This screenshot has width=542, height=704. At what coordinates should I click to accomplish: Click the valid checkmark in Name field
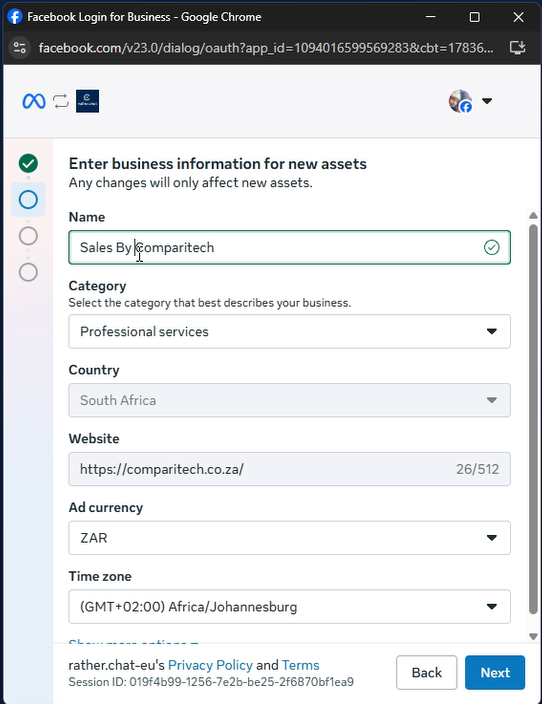tap(492, 247)
